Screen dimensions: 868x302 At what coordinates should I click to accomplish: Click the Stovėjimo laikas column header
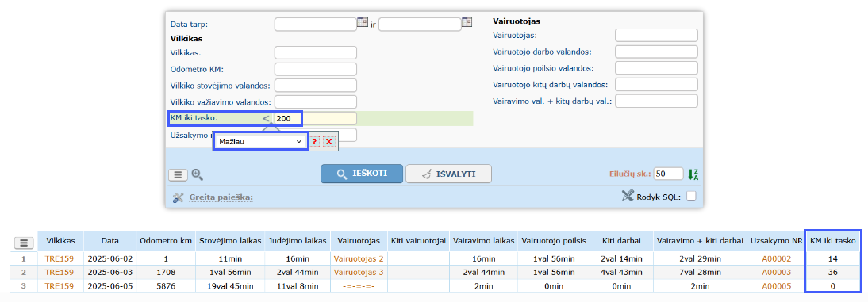229,241
